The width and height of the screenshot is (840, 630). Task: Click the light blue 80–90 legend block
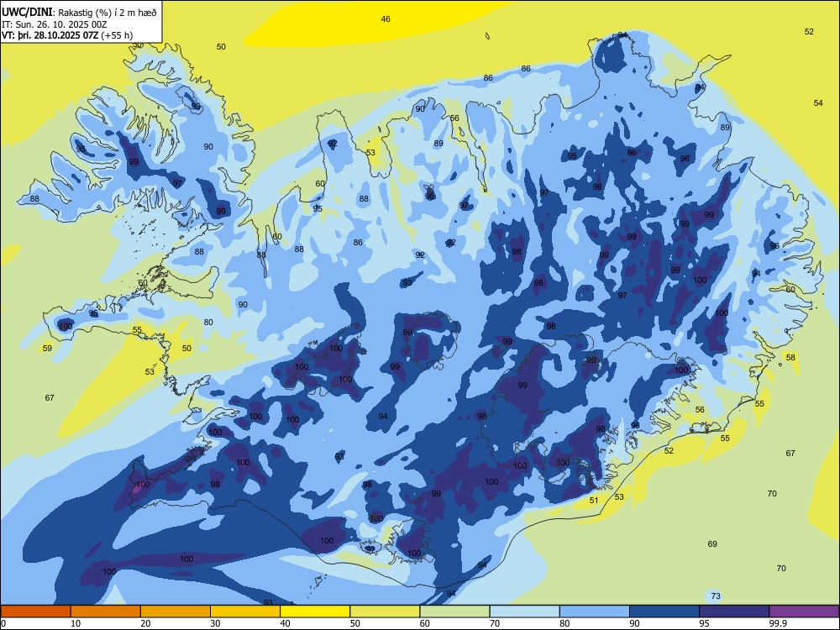point(595,612)
